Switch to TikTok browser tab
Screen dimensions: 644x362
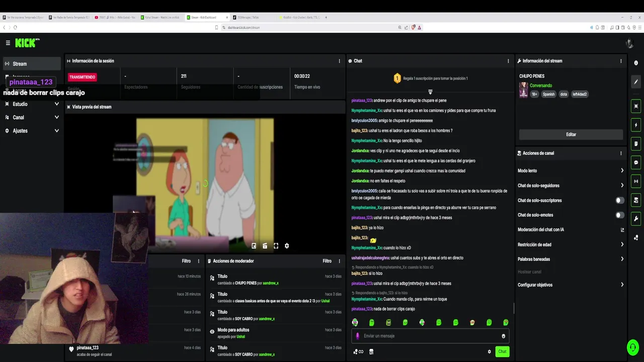tap(253, 17)
